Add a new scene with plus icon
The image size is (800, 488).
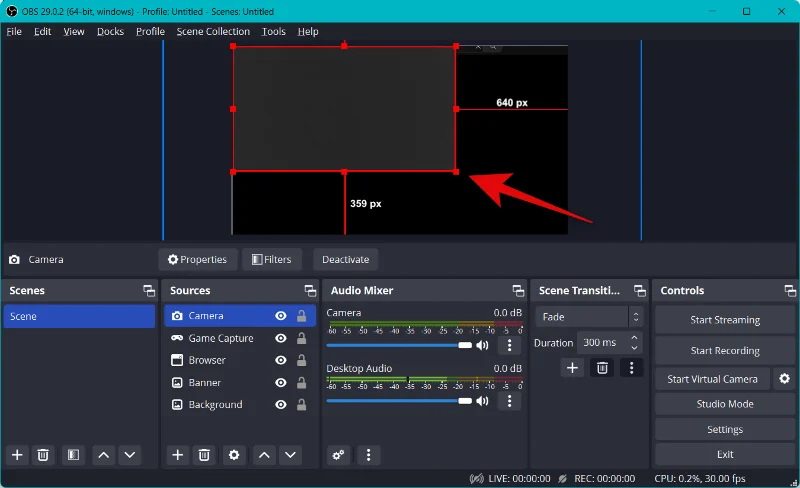tap(17, 455)
